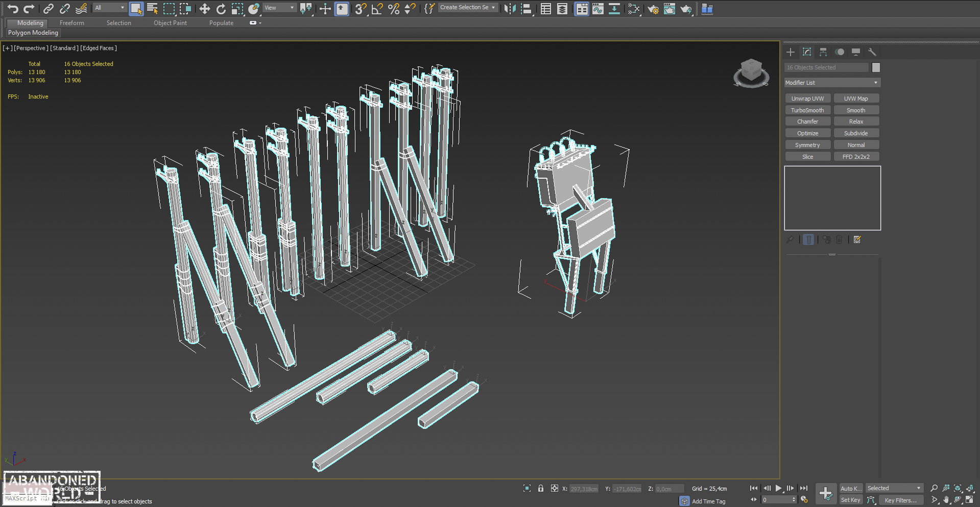
Task: Click the Zoom Extents Selected navigation icon
Action: click(958, 488)
